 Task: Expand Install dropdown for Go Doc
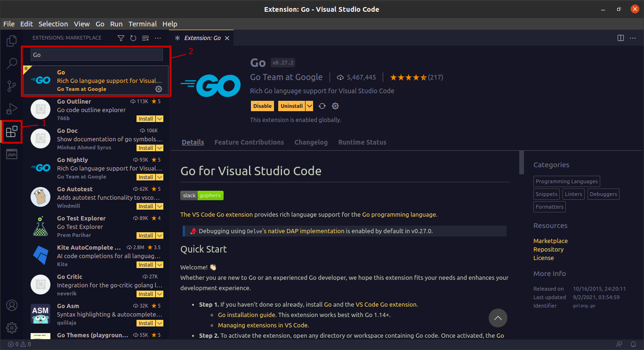pyautogui.click(x=160, y=148)
